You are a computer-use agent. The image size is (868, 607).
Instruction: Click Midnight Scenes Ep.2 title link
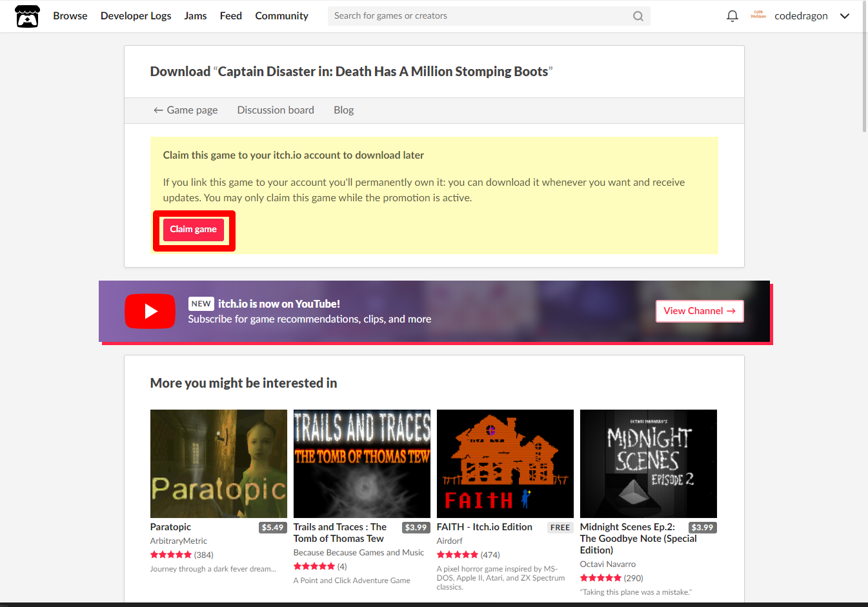(x=638, y=539)
